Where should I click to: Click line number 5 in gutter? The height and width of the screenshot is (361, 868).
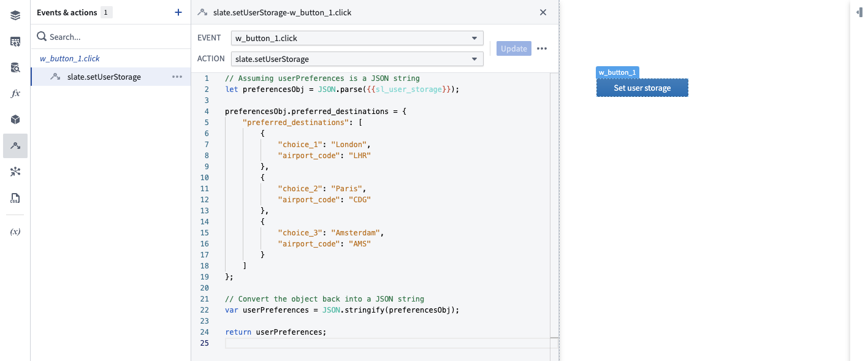coord(207,123)
